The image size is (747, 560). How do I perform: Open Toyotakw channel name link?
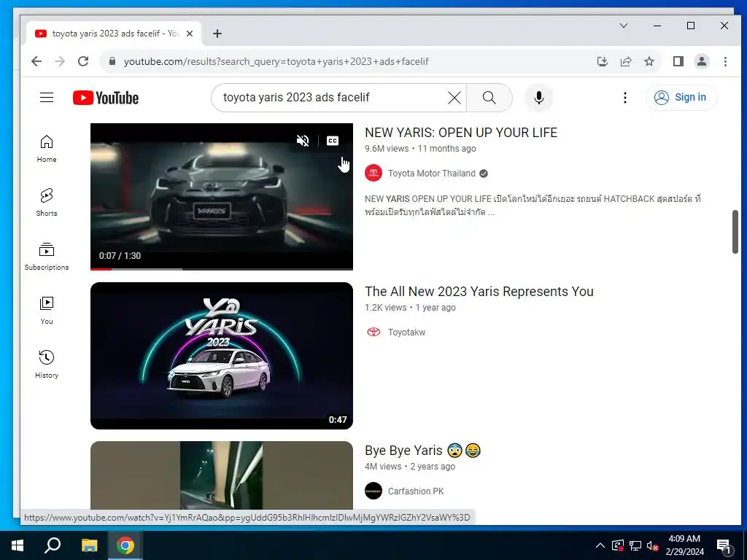point(406,332)
